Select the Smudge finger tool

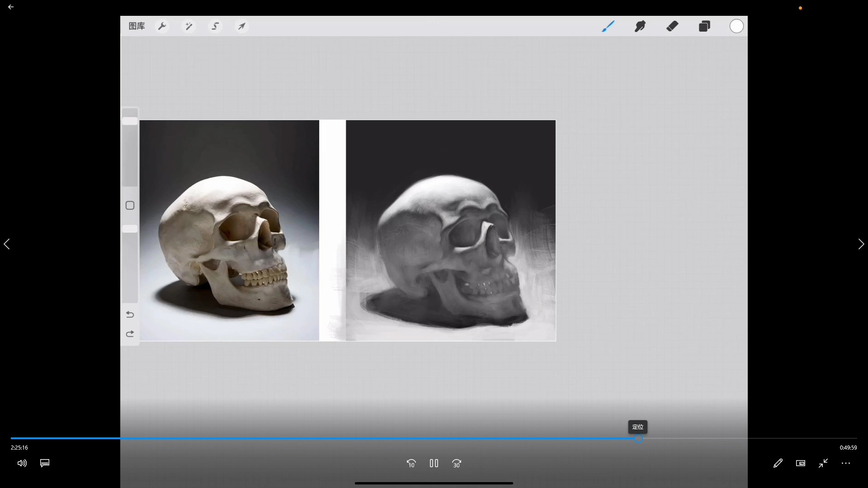[640, 26]
